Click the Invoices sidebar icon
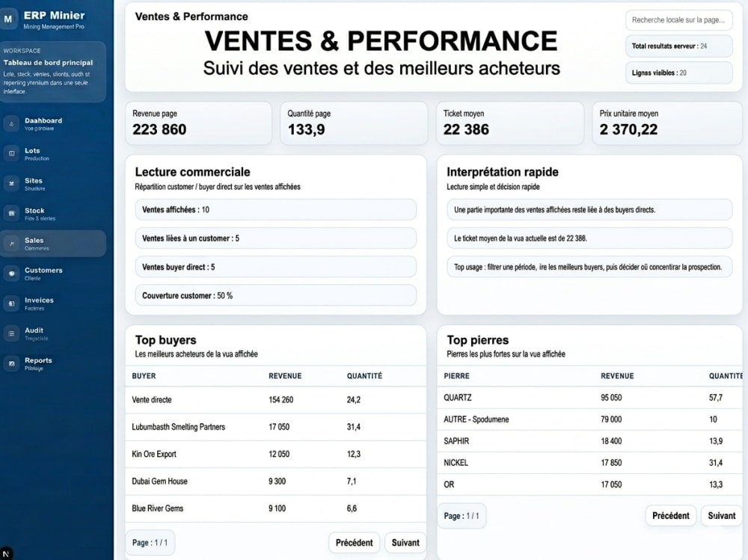The width and height of the screenshot is (748, 560). (11, 304)
